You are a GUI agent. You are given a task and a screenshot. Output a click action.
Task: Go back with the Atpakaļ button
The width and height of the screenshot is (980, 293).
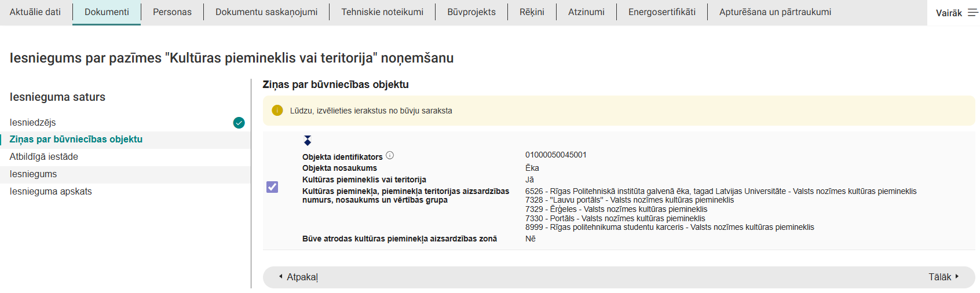point(298,277)
